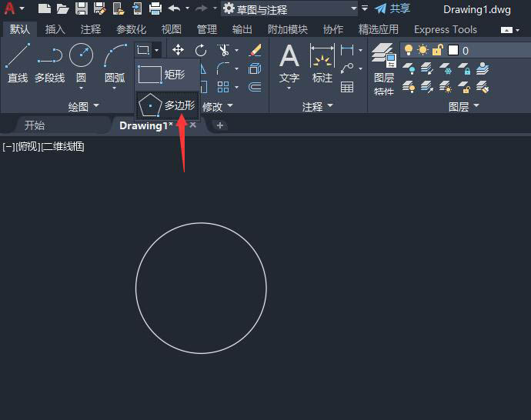Click the Plot printer icon
This screenshot has width=531, height=420.
point(155,8)
